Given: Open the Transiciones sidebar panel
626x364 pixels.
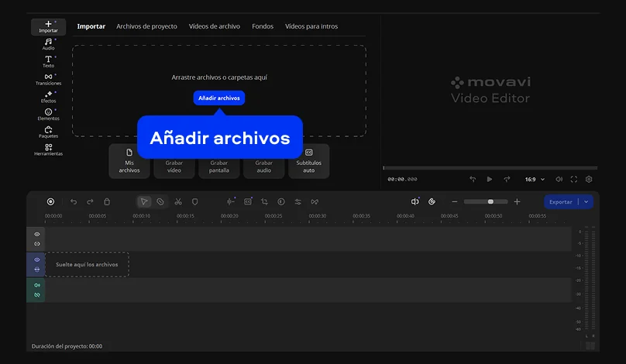Looking at the screenshot, I should click(x=48, y=79).
